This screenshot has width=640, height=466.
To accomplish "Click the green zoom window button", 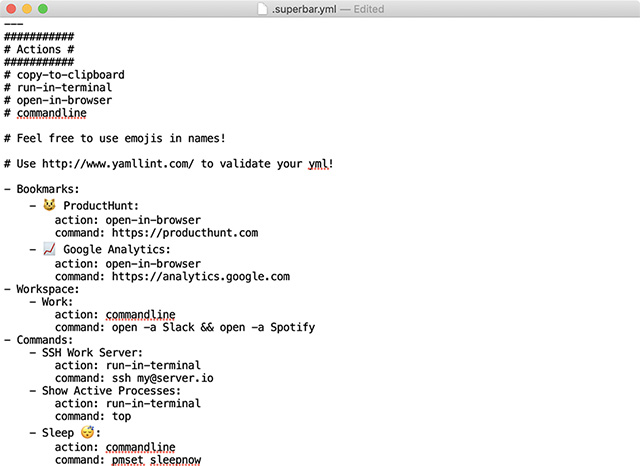I will pyautogui.click(x=43, y=9).
